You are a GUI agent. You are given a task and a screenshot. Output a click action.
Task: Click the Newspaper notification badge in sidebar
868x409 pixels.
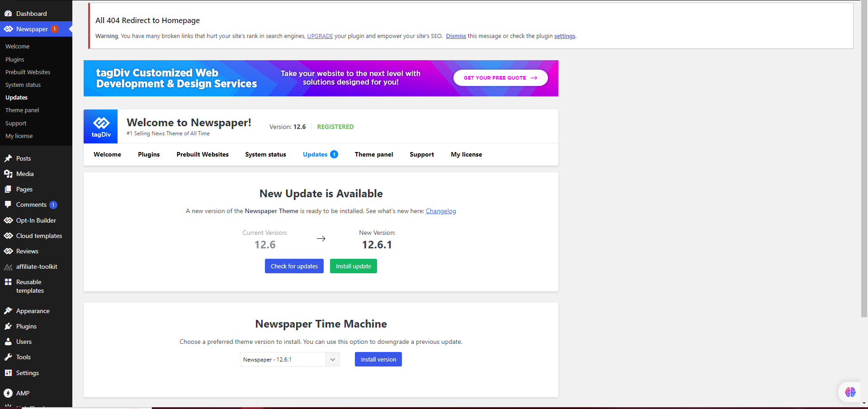[x=55, y=29]
